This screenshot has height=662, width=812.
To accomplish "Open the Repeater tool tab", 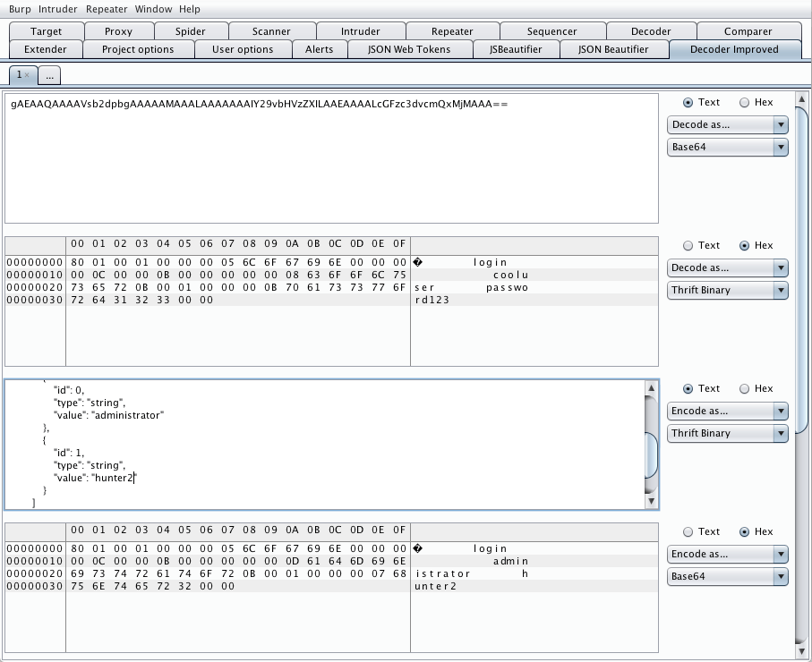I will coord(452,31).
